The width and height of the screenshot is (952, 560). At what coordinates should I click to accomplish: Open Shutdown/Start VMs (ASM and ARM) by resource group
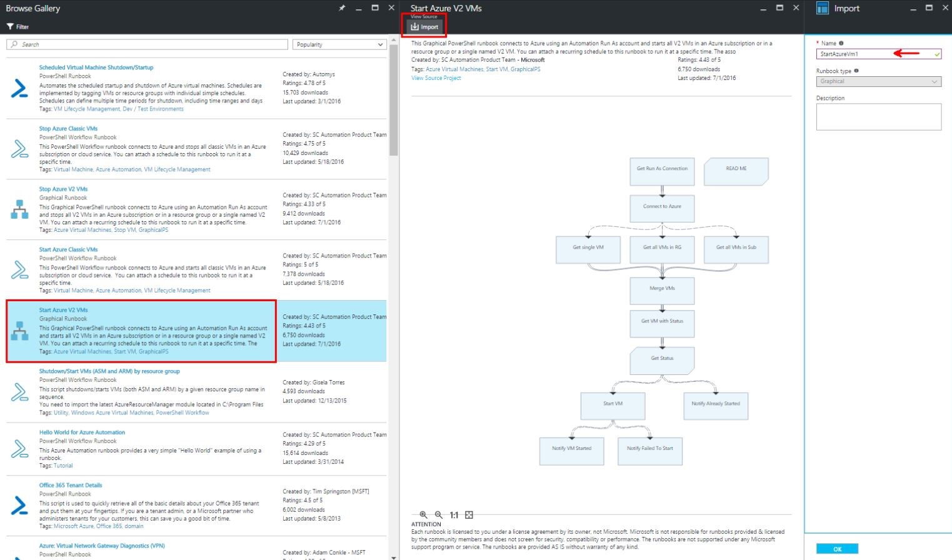pyautogui.click(x=109, y=371)
